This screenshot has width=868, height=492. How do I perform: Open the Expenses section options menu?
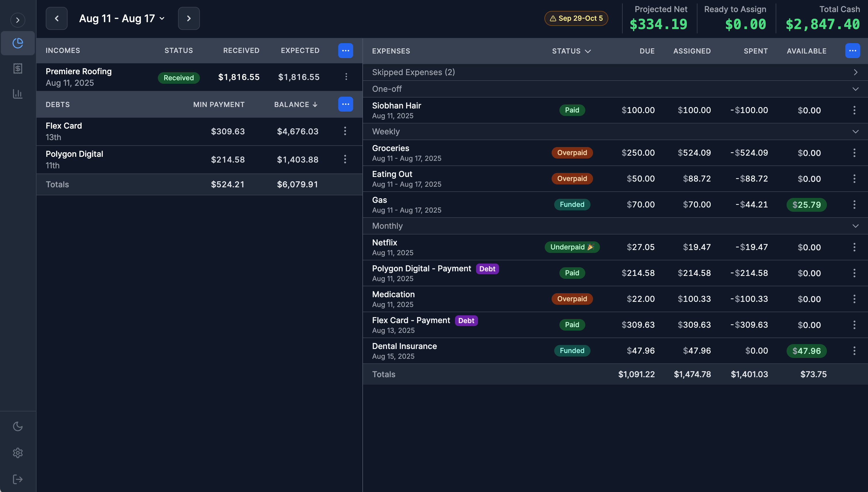pos(852,51)
